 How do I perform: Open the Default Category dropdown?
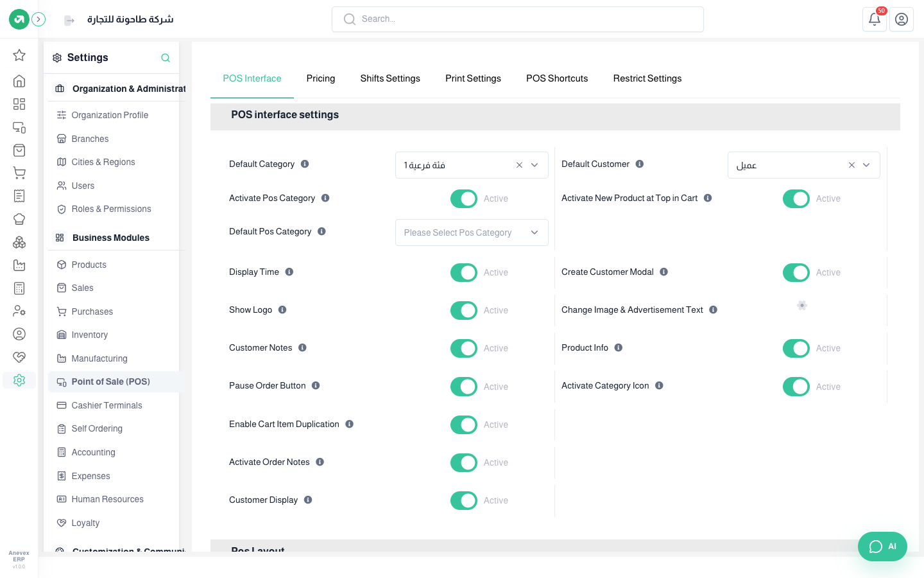(472, 165)
